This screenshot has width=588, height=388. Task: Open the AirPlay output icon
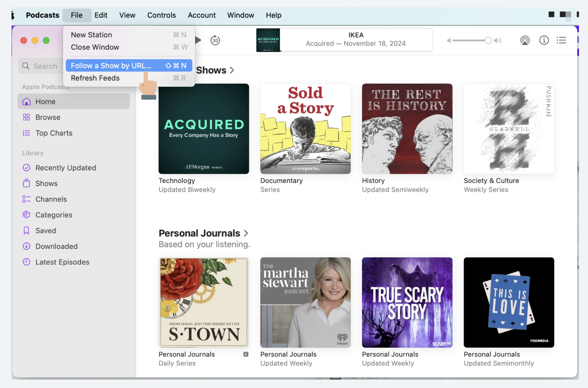(525, 40)
